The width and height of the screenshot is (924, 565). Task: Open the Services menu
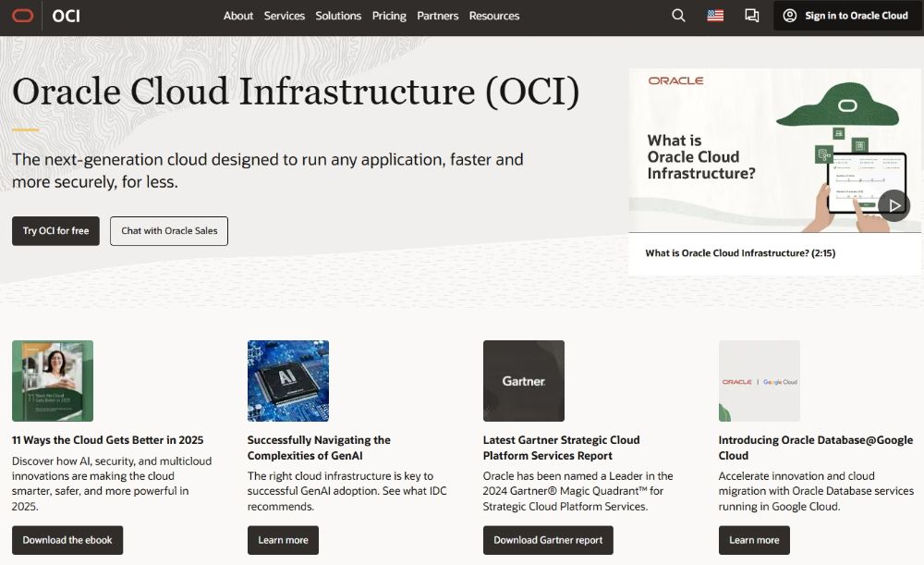284,16
